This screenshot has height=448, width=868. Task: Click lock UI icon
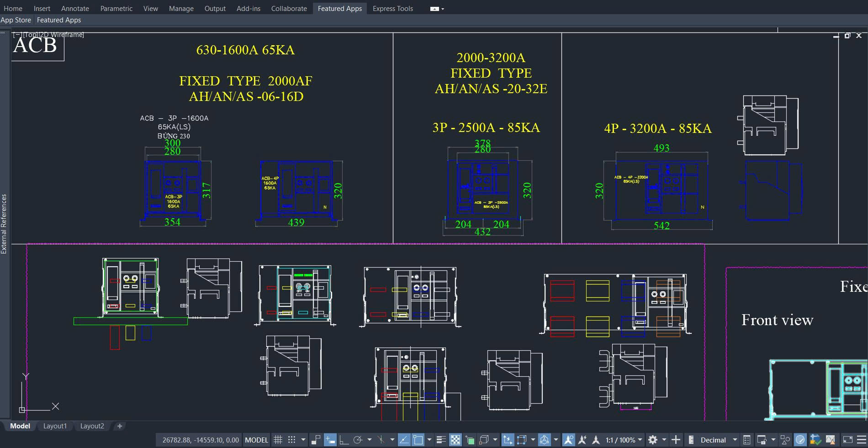coord(761,440)
